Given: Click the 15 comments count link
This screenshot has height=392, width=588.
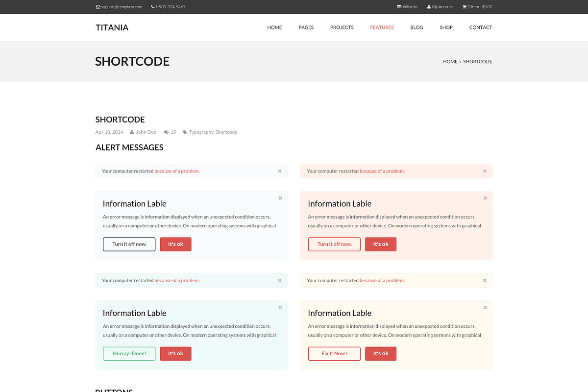Looking at the screenshot, I should [x=173, y=132].
